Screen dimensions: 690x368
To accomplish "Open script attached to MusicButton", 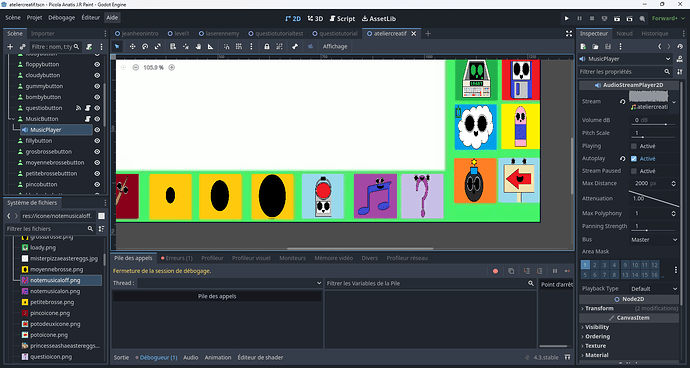I will (88, 119).
